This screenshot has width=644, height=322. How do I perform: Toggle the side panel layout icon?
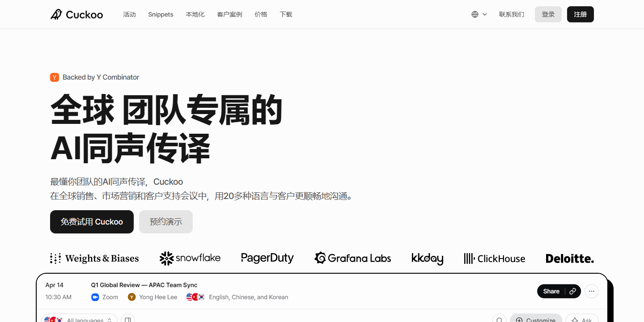point(127,320)
